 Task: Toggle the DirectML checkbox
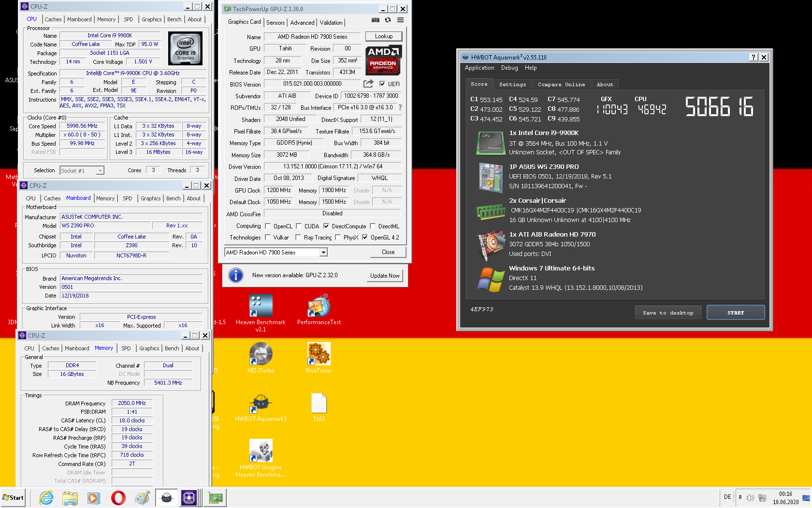click(x=373, y=226)
